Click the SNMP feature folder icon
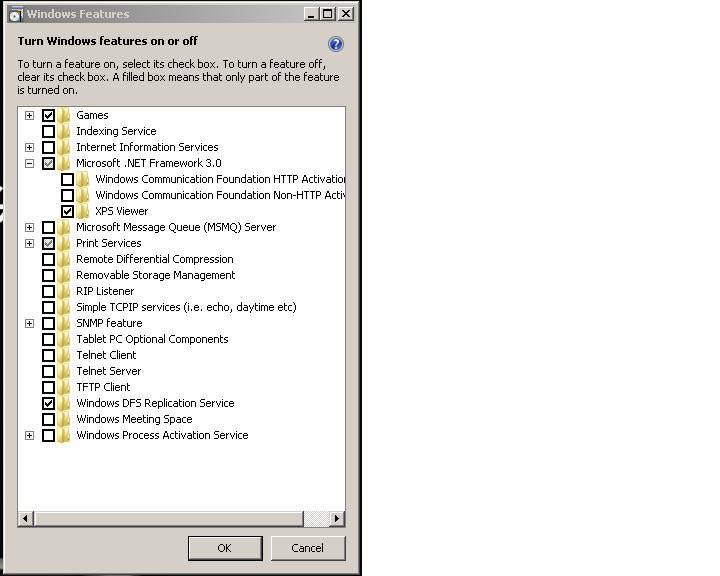 (x=64, y=323)
